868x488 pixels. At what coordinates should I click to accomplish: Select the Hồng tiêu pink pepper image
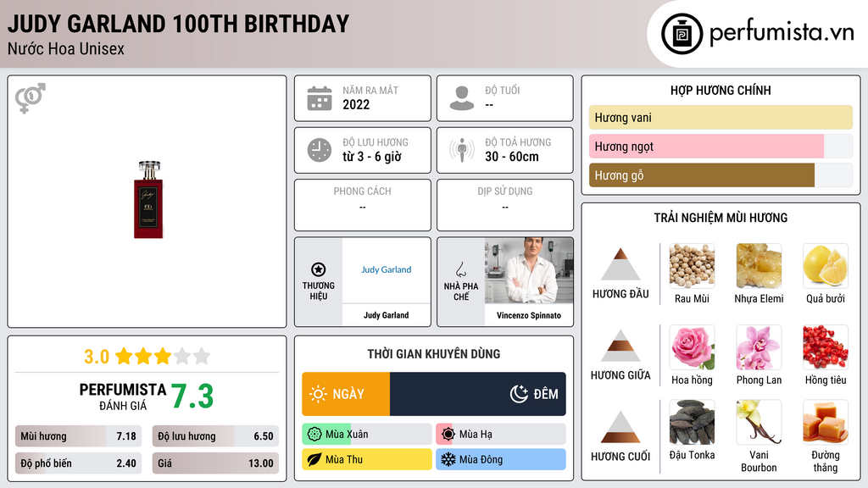coord(826,347)
